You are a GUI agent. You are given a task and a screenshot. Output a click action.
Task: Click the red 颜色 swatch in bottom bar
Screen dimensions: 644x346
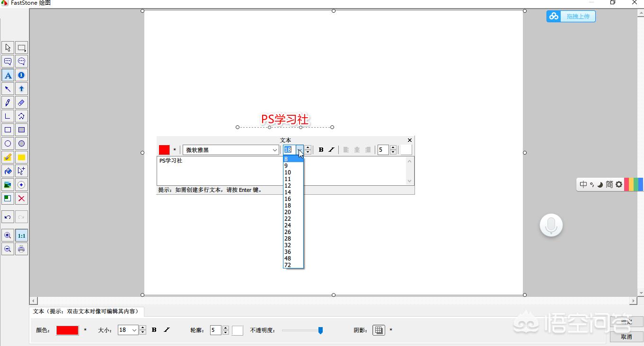[x=67, y=330]
